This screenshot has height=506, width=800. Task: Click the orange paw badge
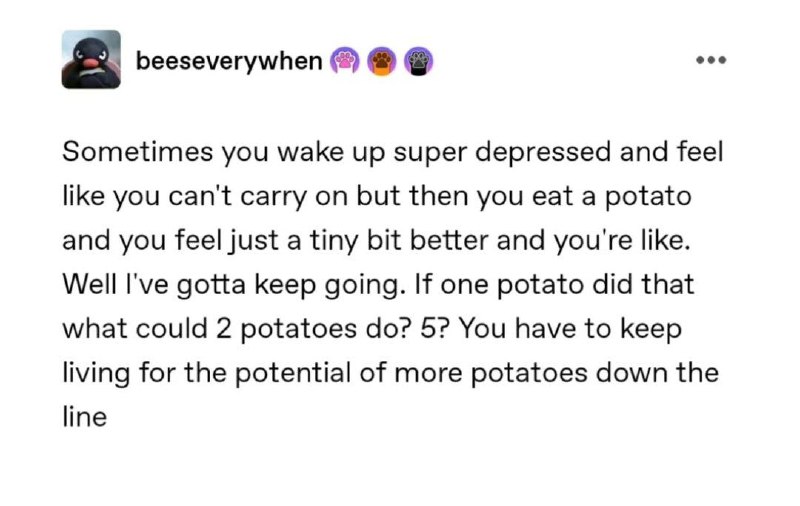382,61
